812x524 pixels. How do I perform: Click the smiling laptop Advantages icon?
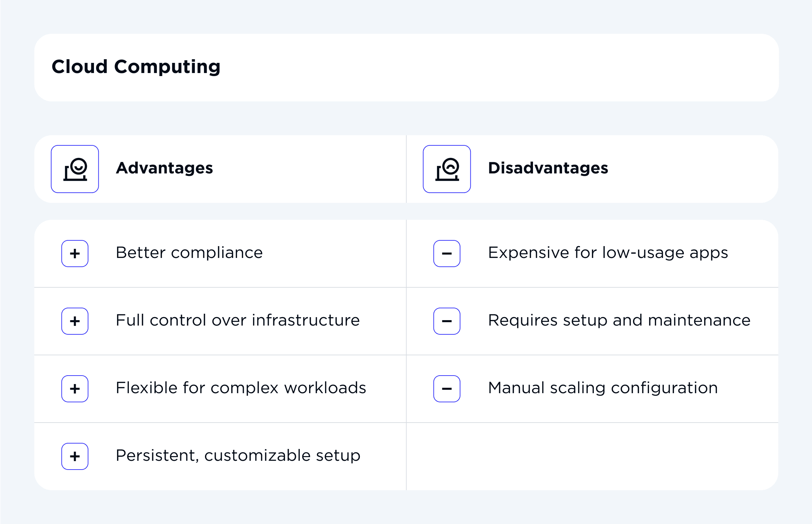pyautogui.click(x=75, y=169)
